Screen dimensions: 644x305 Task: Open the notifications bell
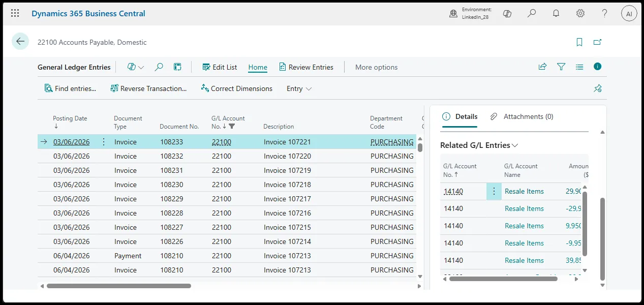[x=556, y=14]
